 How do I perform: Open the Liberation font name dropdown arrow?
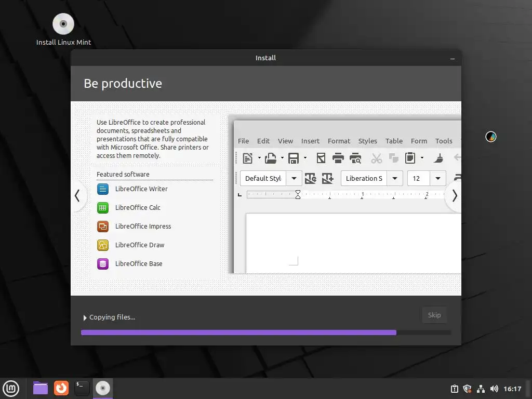tap(395, 179)
